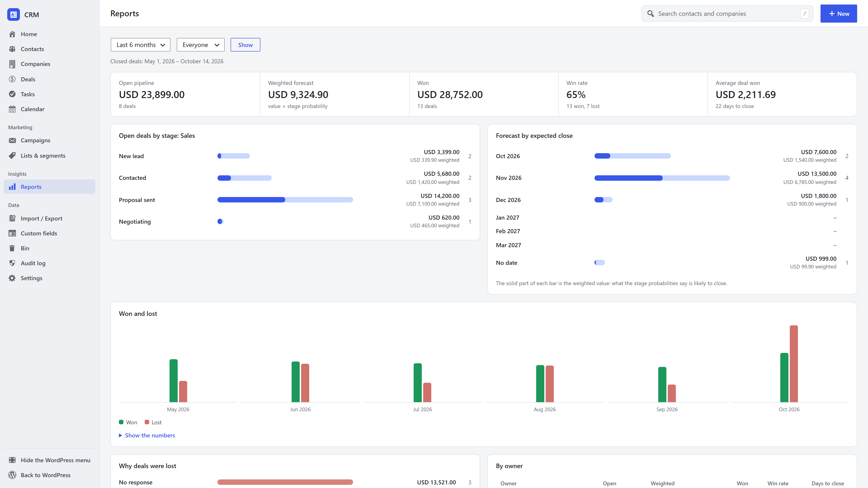Click the Settings gear icon
This screenshot has width=868, height=488.
click(x=12, y=278)
